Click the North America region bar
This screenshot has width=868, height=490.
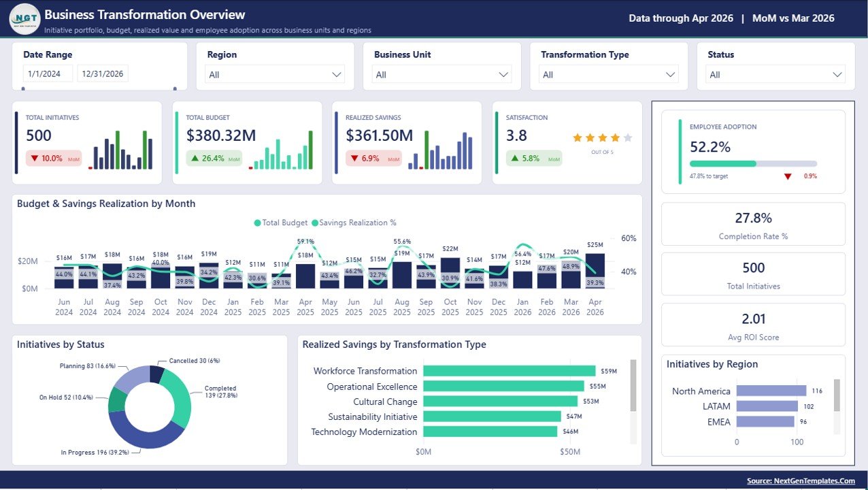[771, 391]
